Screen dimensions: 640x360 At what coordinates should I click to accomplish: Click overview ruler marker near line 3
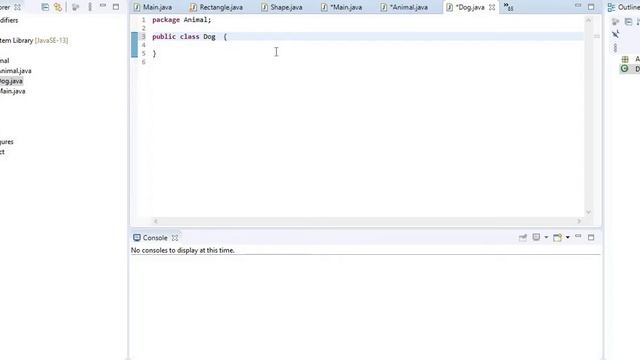pyautogui.click(x=596, y=36)
